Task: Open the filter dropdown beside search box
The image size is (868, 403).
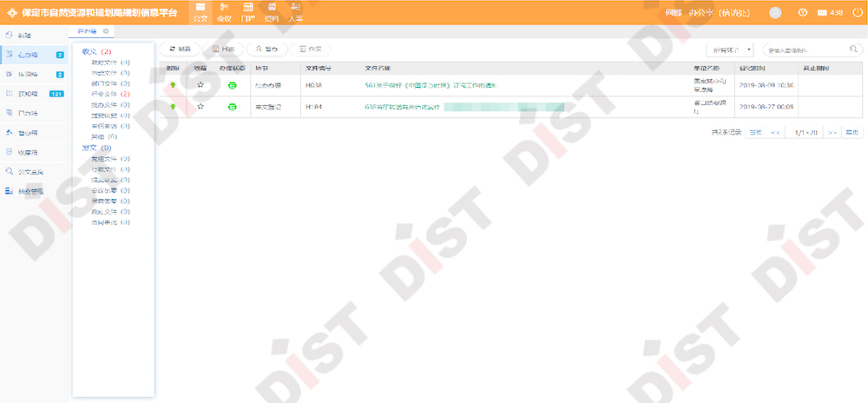Action: tap(730, 50)
